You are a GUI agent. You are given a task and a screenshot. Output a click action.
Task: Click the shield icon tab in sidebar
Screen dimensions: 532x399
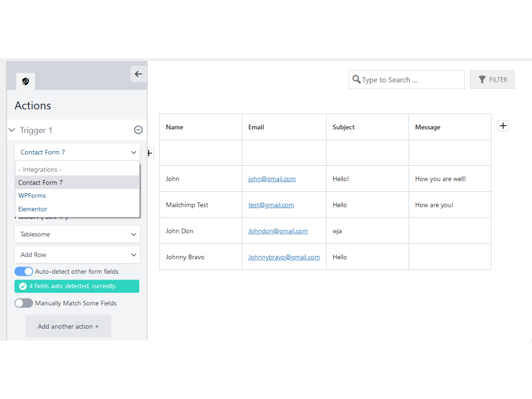tap(25, 82)
